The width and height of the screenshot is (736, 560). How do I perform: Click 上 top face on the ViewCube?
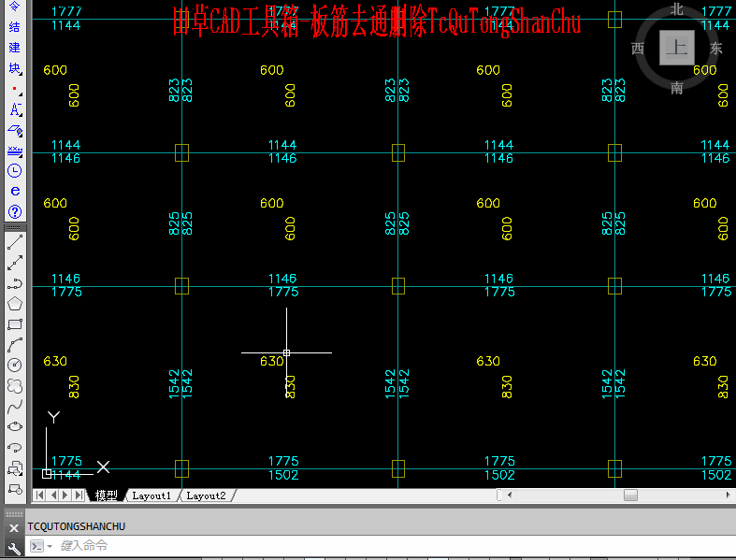(x=676, y=48)
